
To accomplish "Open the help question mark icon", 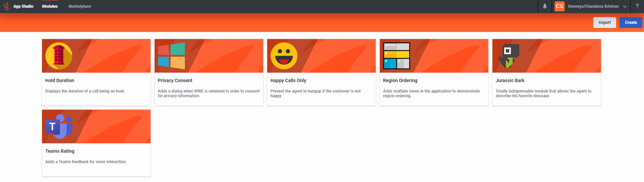I will (x=637, y=6).
